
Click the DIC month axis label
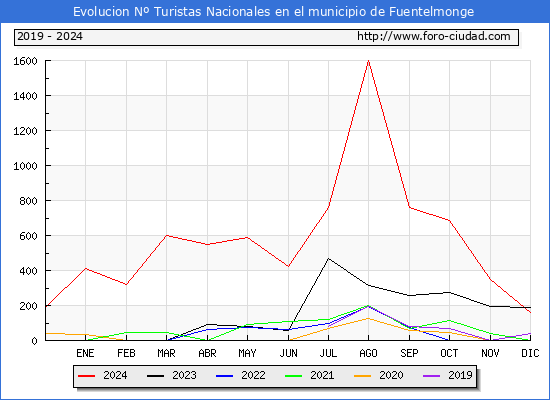coord(530,353)
